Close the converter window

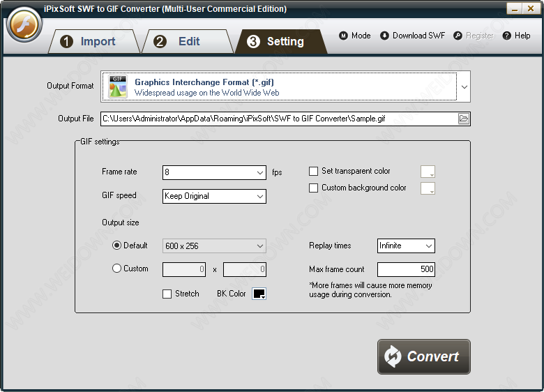pyautogui.click(x=531, y=8)
